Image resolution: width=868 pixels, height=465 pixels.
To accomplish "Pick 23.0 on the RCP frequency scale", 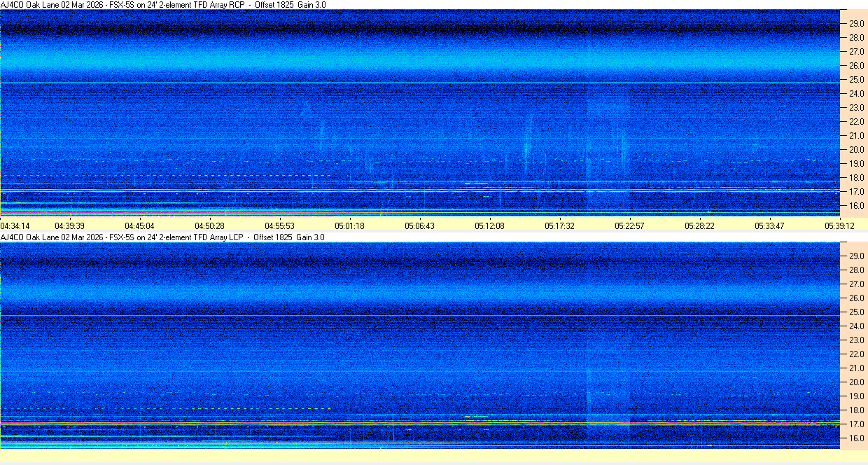I will point(857,108).
